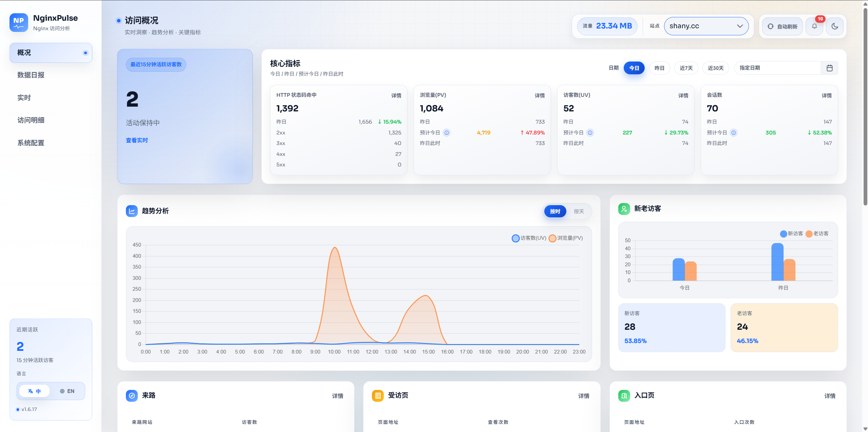Click the 查看实时 link
The height and width of the screenshot is (432, 868).
coord(137,140)
